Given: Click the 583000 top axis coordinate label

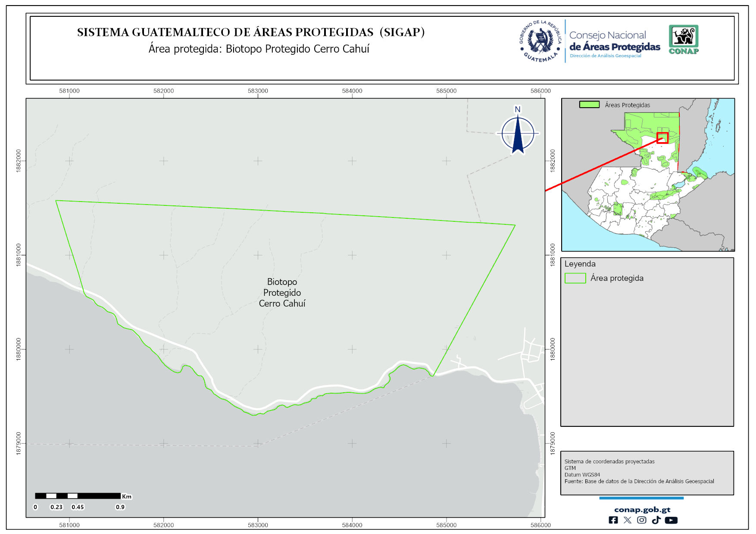Looking at the screenshot, I should click(258, 91).
